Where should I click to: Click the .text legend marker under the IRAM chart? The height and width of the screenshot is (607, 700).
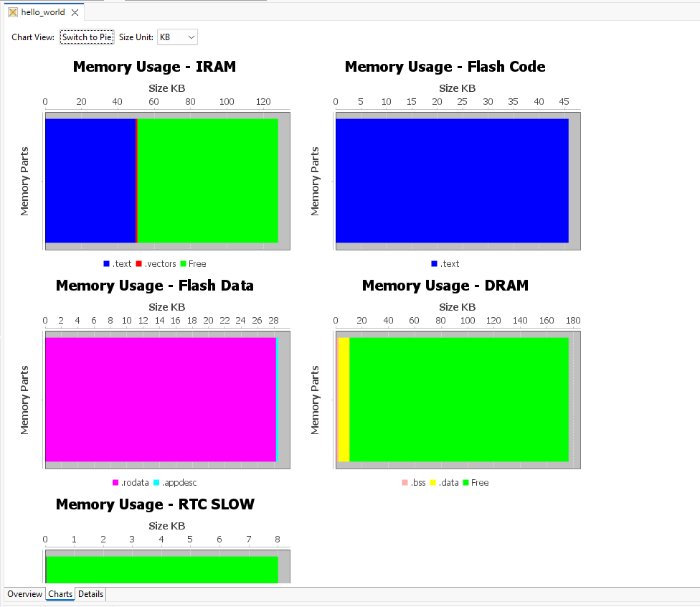[106, 263]
